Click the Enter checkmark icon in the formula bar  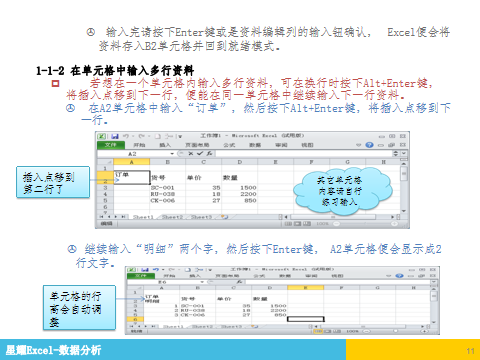[200, 154]
